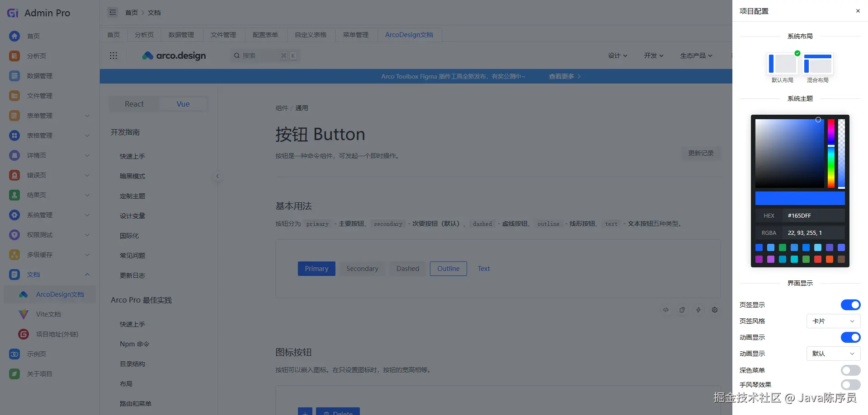Collapse the 文档 sidebar menu
The width and height of the screenshot is (868, 415).
(87, 275)
